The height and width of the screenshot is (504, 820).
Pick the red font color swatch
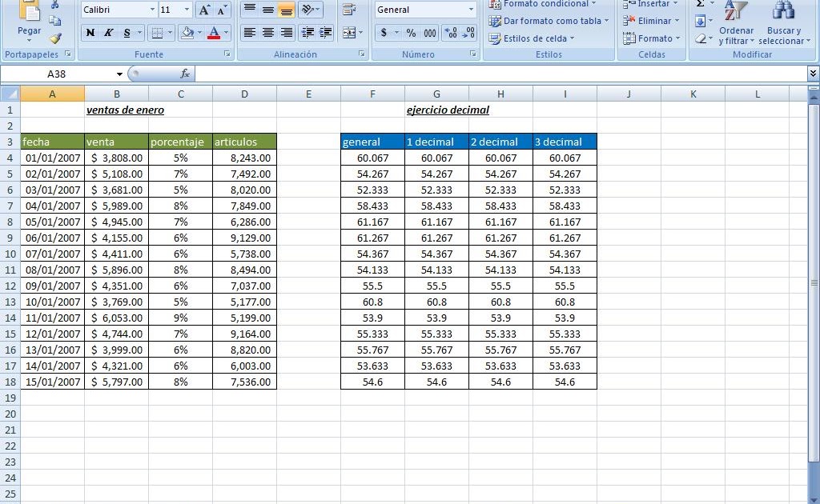pos(214,35)
